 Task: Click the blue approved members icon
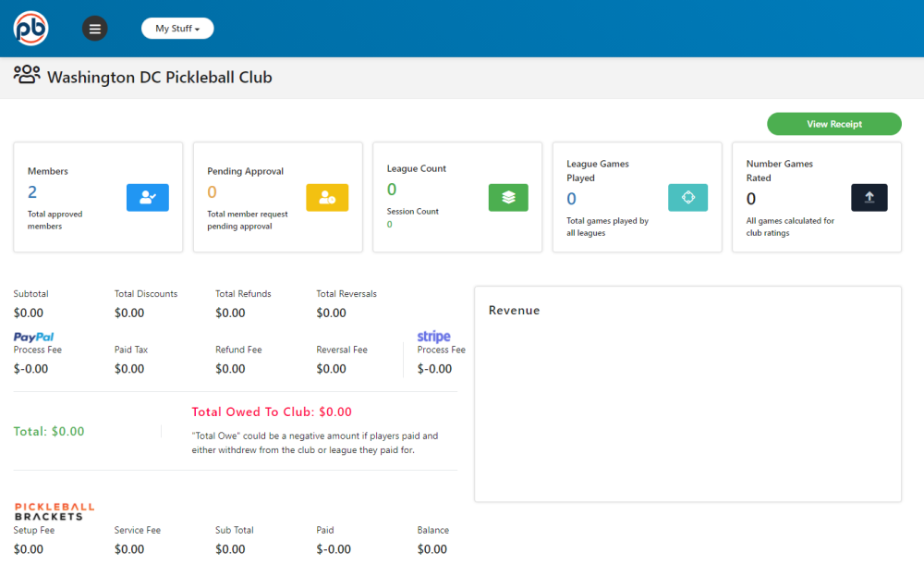148,198
